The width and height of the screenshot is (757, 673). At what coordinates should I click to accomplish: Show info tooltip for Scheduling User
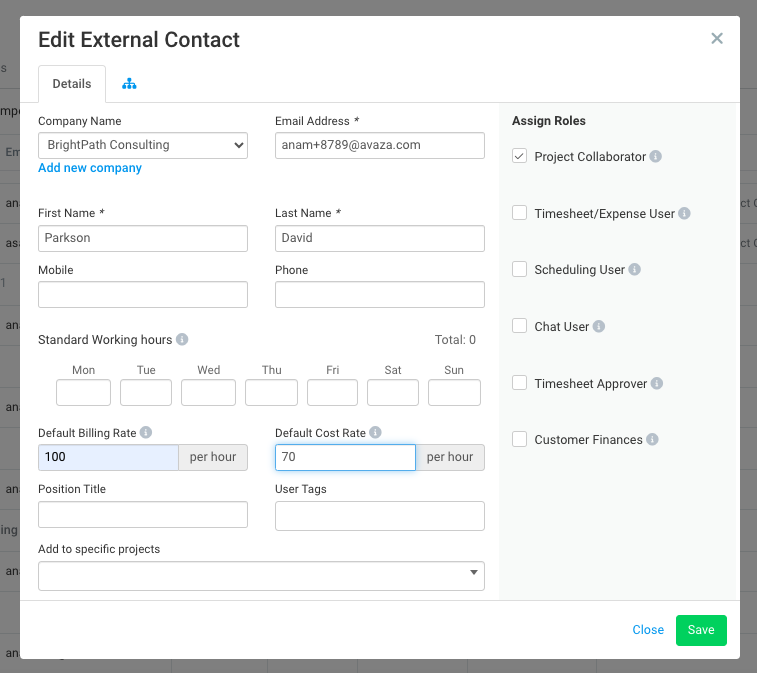coord(634,269)
